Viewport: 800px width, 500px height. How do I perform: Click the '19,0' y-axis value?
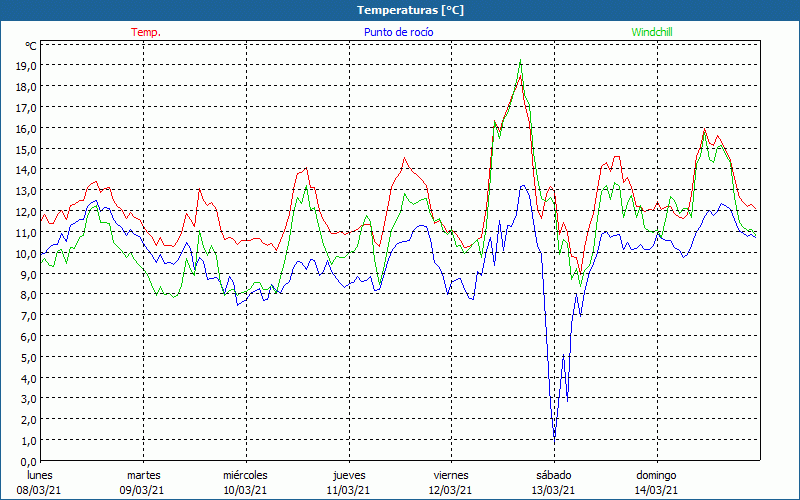pyautogui.click(x=27, y=66)
